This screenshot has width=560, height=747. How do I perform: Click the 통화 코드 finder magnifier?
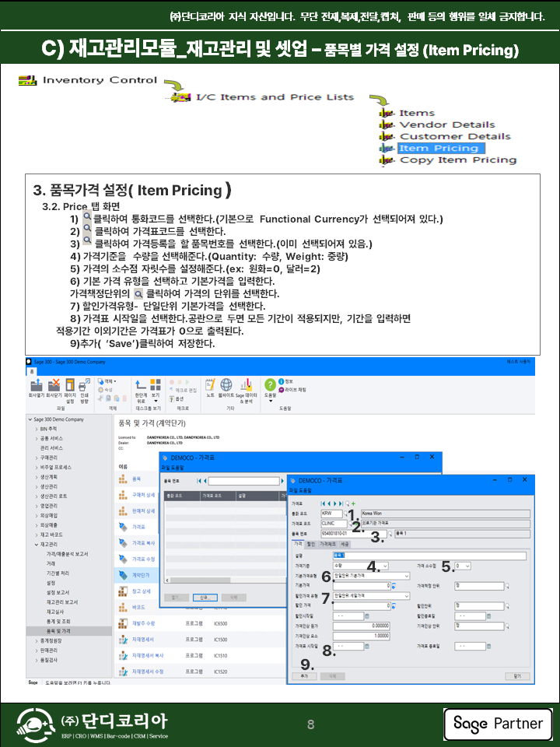(346, 514)
